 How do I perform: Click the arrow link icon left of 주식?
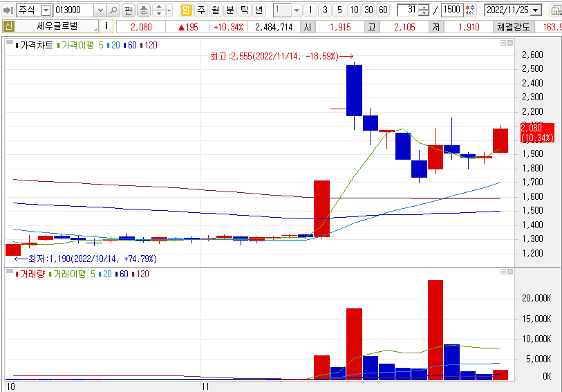pyautogui.click(x=8, y=10)
